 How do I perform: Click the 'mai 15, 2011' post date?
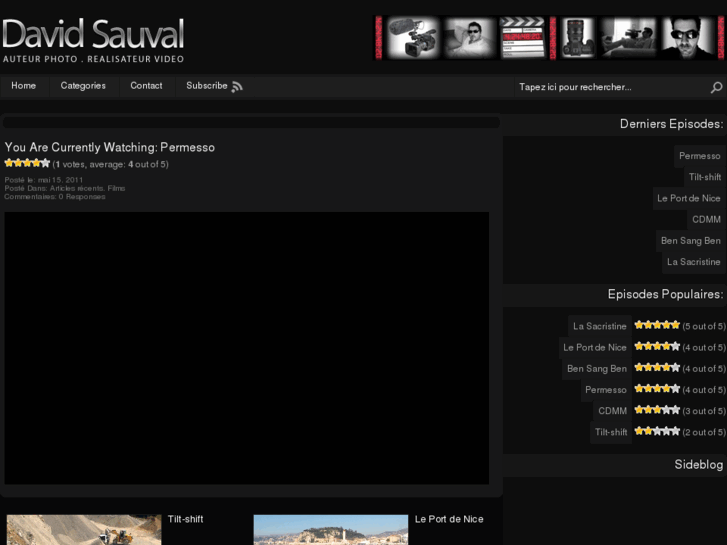point(60,180)
